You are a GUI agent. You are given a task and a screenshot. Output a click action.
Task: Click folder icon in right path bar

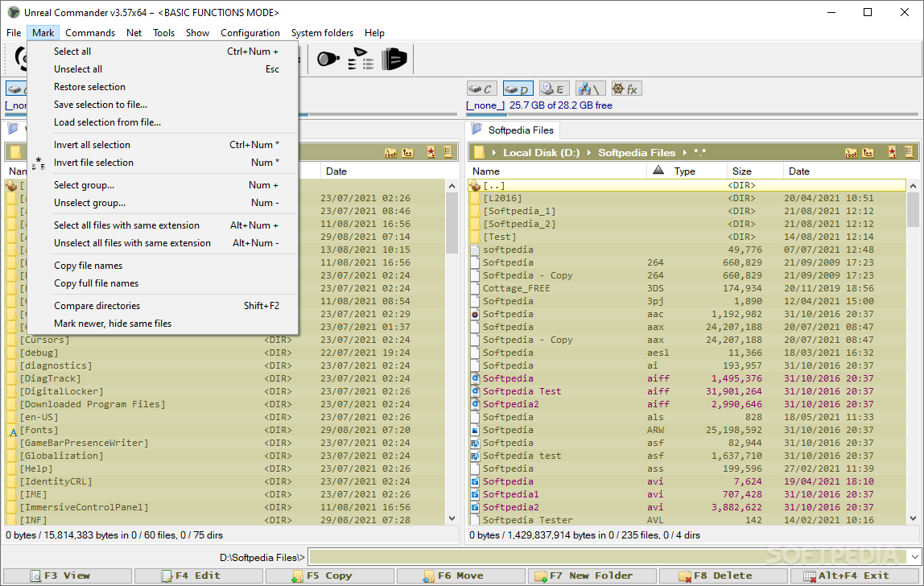(x=479, y=153)
